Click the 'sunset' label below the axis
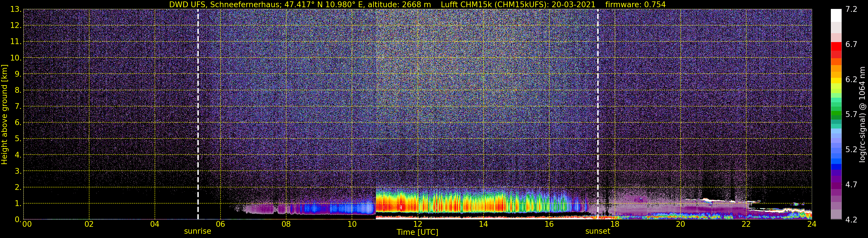 coord(598,231)
